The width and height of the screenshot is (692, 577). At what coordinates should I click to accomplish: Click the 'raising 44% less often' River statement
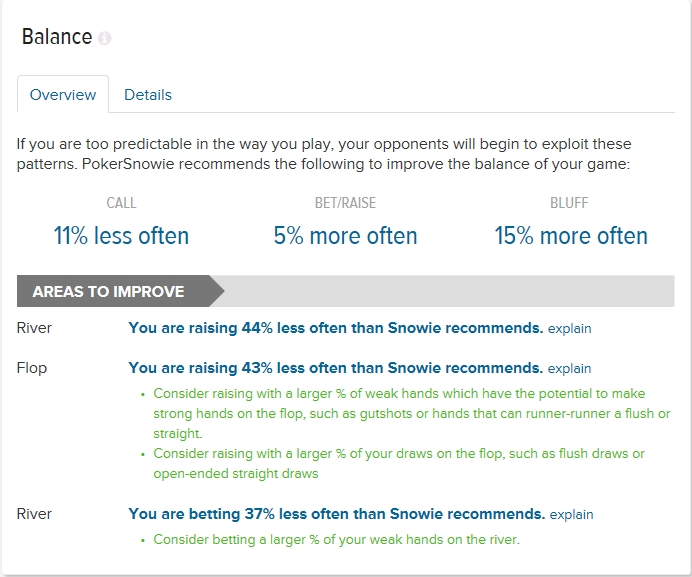336,328
